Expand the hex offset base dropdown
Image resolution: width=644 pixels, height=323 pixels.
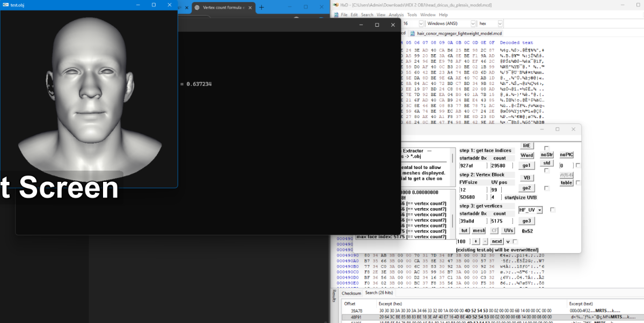tap(500, 24)
